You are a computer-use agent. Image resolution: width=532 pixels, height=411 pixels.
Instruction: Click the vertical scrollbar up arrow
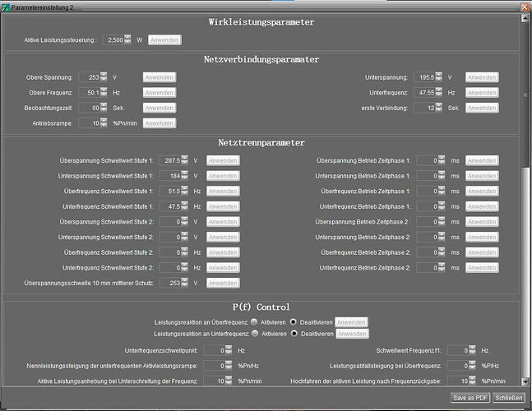pos(525,18)
